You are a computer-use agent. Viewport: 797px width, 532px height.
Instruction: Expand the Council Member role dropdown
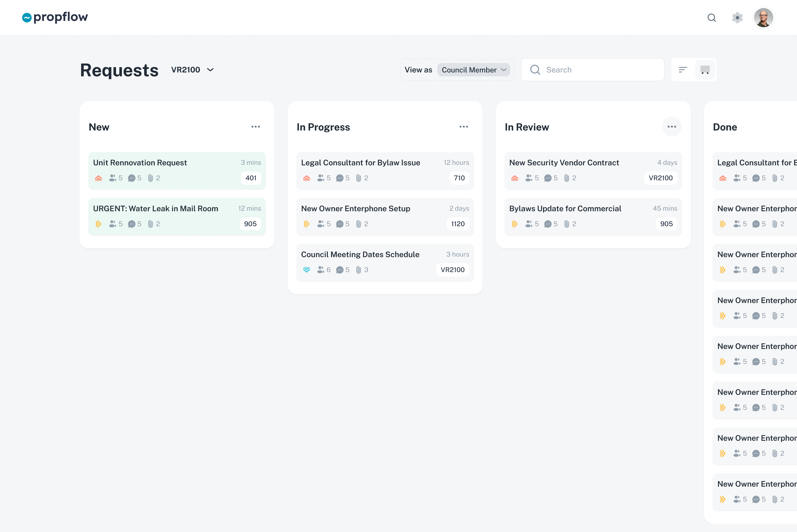[473, 70]
